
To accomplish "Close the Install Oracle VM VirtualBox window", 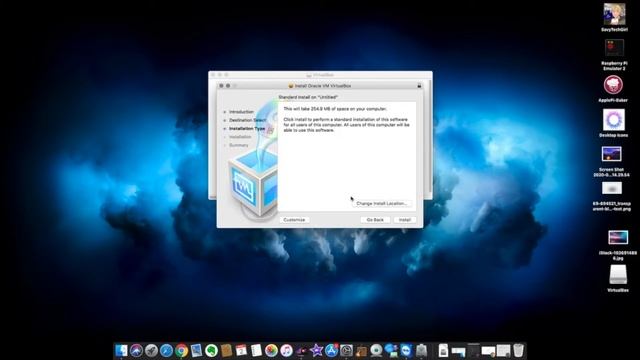I will (221, 86).
